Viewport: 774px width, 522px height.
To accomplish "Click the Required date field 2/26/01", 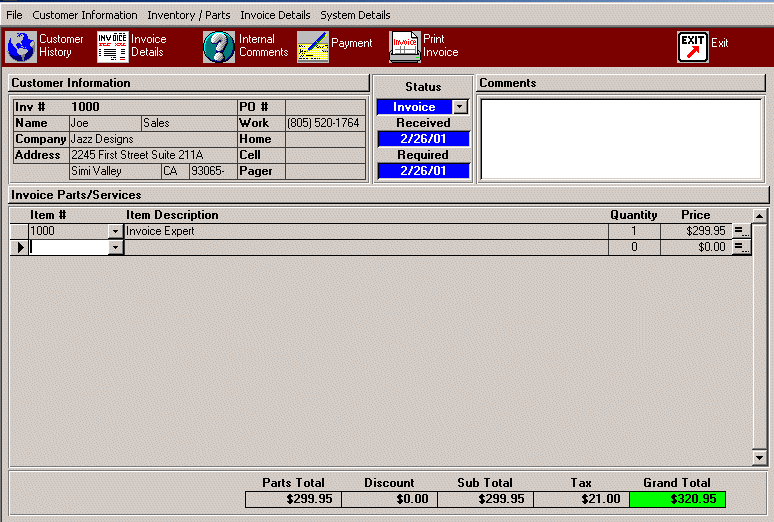I will 423,171.
